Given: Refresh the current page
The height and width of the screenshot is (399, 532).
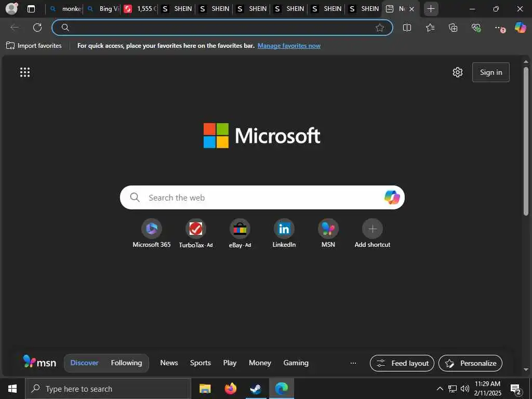Looking at the screenshot, I should (37, 28).
